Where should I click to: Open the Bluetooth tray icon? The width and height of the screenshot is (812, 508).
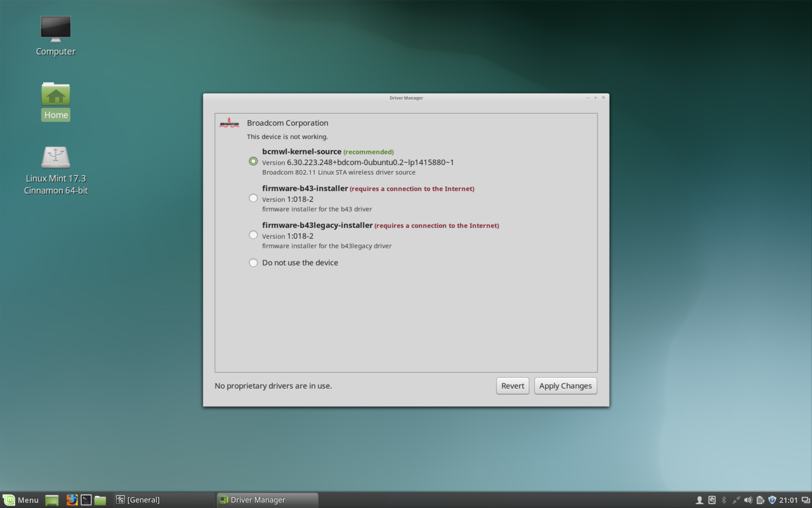click(724, 500)
